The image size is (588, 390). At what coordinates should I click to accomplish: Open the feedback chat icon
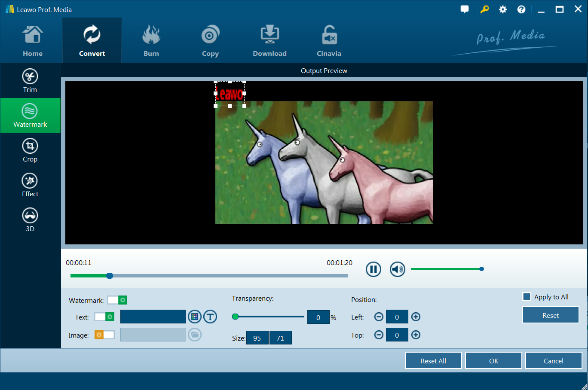click(465, 9)
